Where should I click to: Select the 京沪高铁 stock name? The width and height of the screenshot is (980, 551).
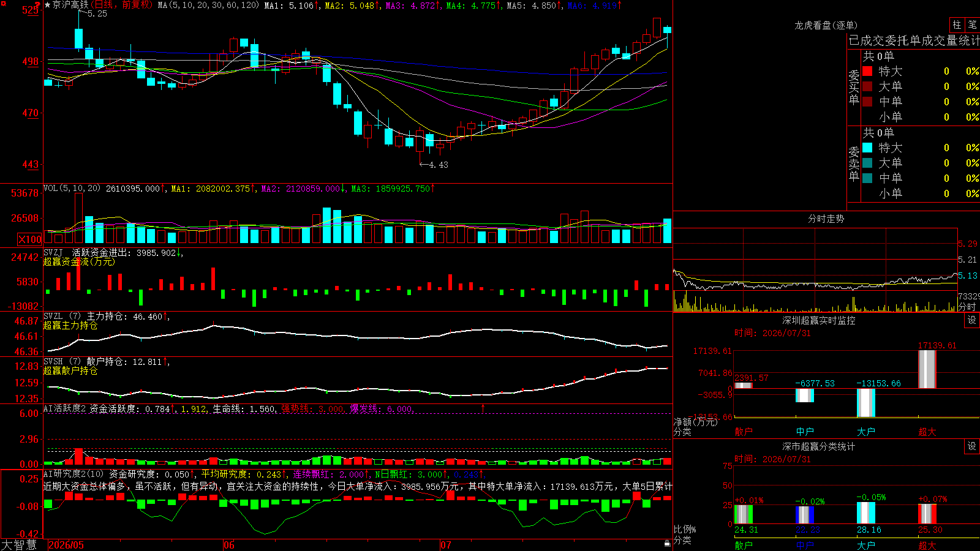(70, 5)
